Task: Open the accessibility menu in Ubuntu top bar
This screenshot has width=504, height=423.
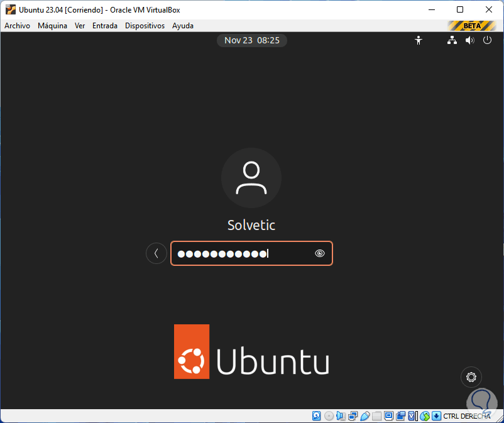Action: (x=418, y=40)
